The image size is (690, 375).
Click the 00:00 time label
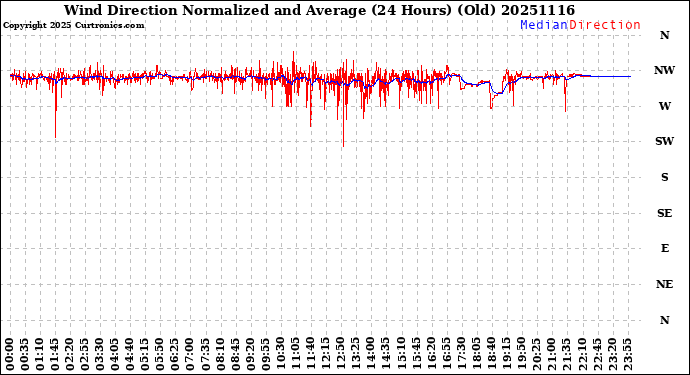10,354
